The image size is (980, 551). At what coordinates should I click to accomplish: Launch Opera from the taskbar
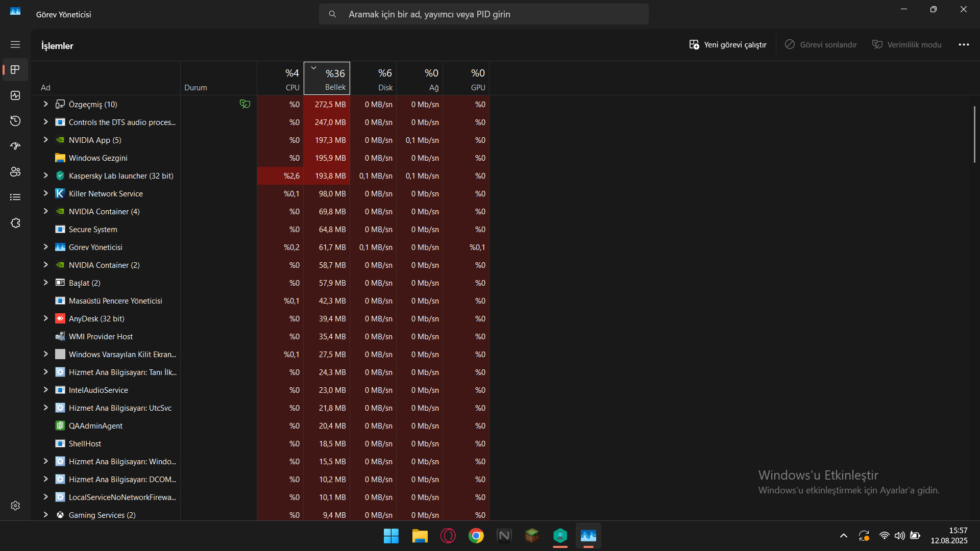[x=448, y=536]
